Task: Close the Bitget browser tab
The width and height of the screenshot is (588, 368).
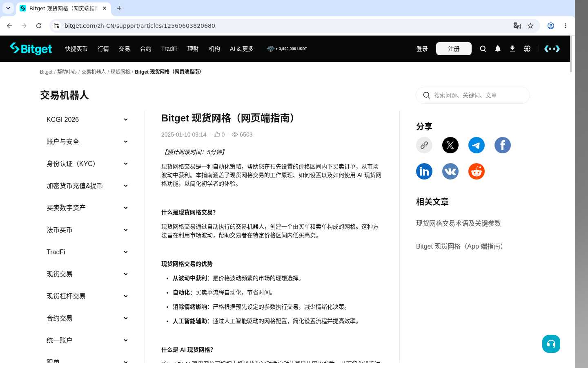Action: click(x=105, y=8)
